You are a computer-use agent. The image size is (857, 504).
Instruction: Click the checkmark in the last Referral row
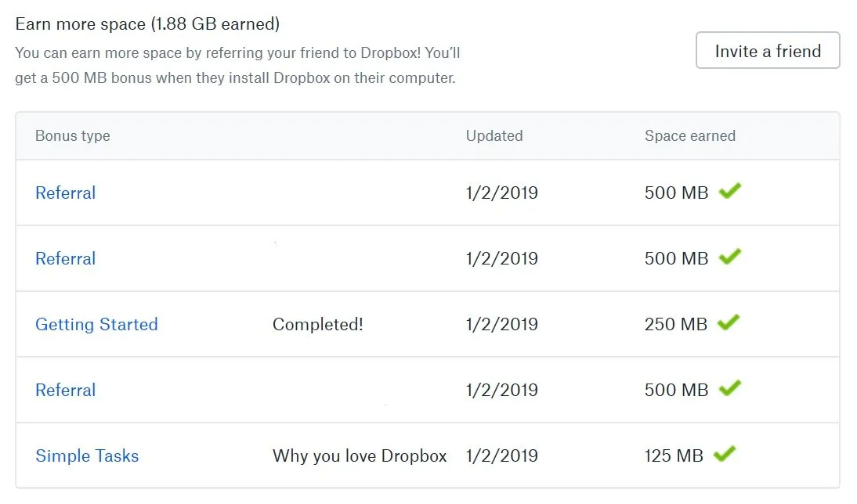[729, 388]
